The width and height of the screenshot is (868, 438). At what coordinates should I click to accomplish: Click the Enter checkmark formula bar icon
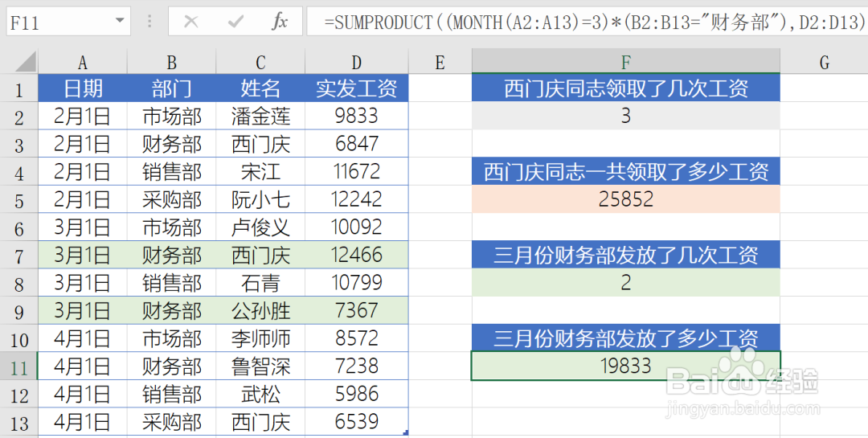(235, 22)
